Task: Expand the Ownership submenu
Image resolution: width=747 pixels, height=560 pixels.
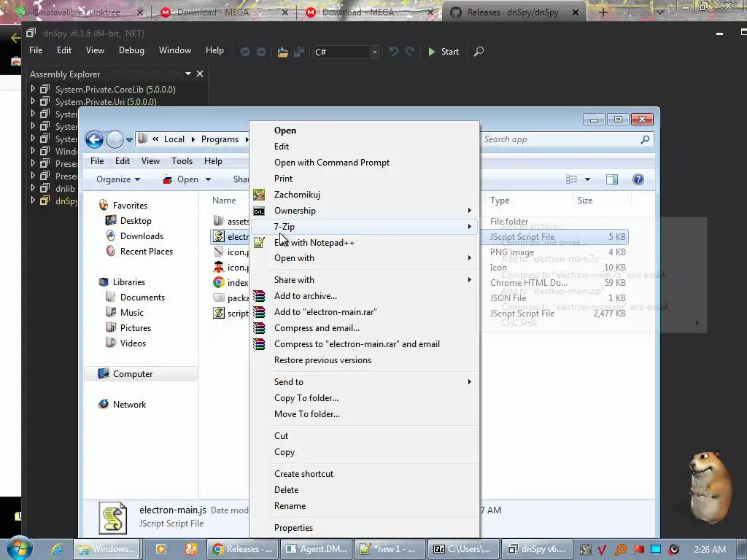Action: pos(365,211)
